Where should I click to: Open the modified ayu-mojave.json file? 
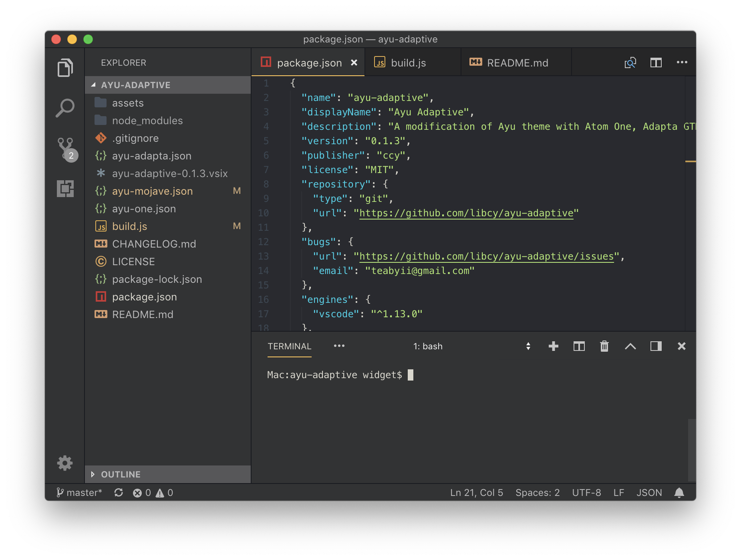pyautogui.click(x=168, y=191)
